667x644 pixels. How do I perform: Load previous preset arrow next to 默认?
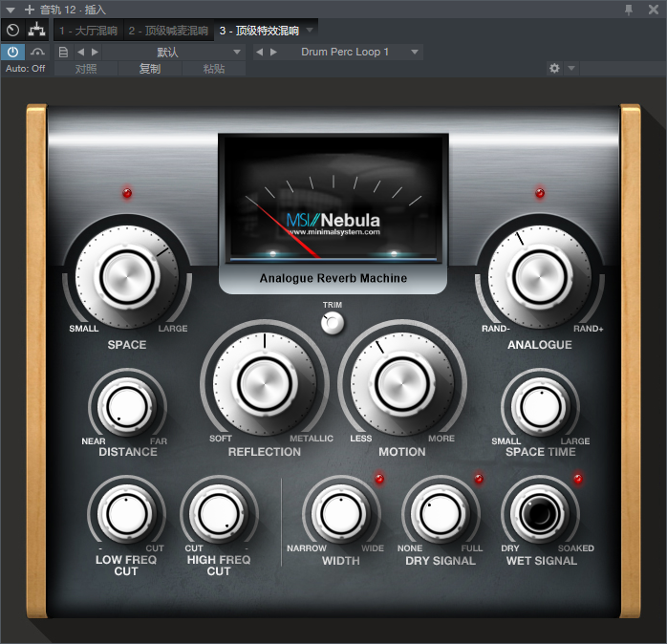pos(81,53)
